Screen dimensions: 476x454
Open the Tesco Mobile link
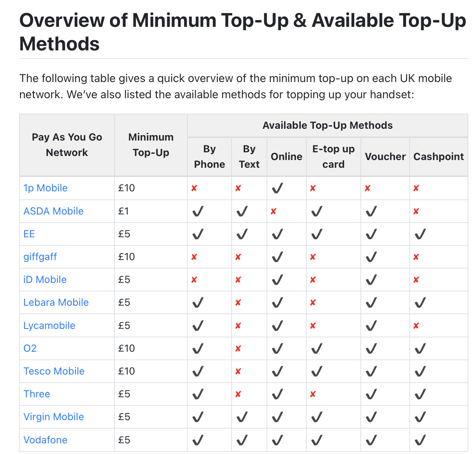click(x=54, y=371)
